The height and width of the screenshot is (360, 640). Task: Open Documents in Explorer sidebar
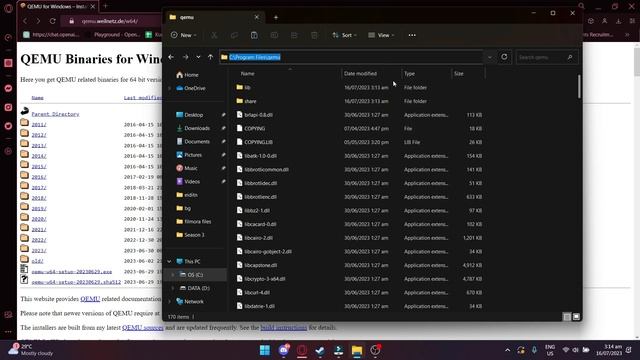193,141
